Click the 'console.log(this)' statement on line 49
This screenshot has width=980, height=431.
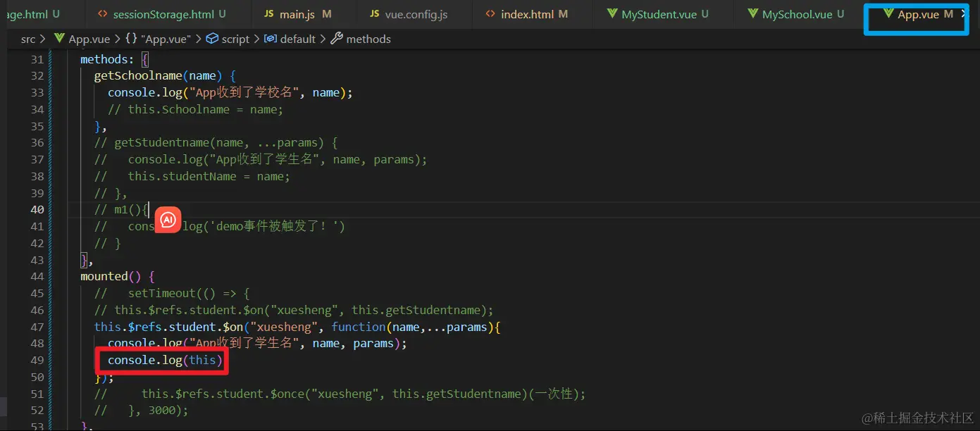click(x=165, y=360)
